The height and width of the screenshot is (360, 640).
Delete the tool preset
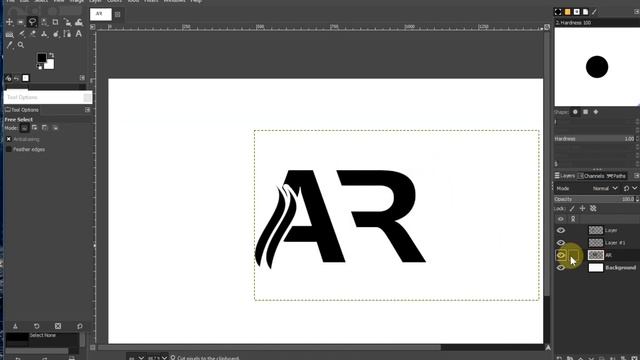[x=58, y=326]
